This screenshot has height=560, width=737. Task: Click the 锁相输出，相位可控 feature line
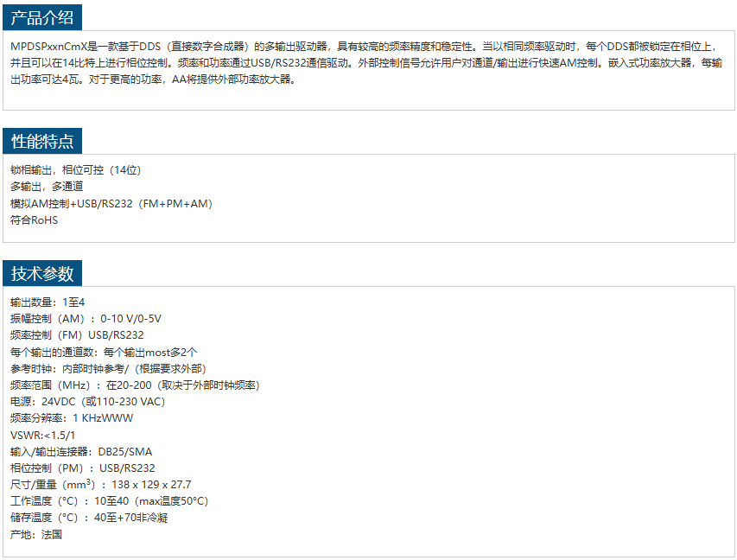click(75, 170)
